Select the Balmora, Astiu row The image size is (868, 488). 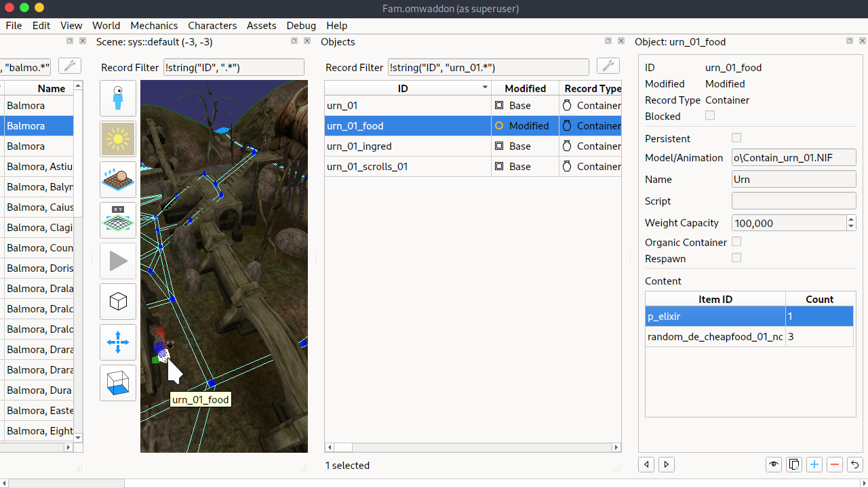pyautogui.click(x=37, y=167)
